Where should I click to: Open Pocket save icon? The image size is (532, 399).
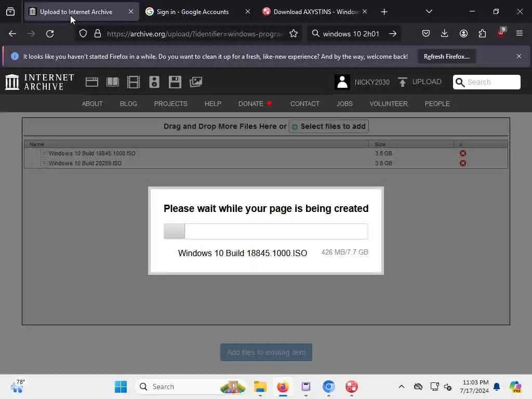click(x=426, y=33)
